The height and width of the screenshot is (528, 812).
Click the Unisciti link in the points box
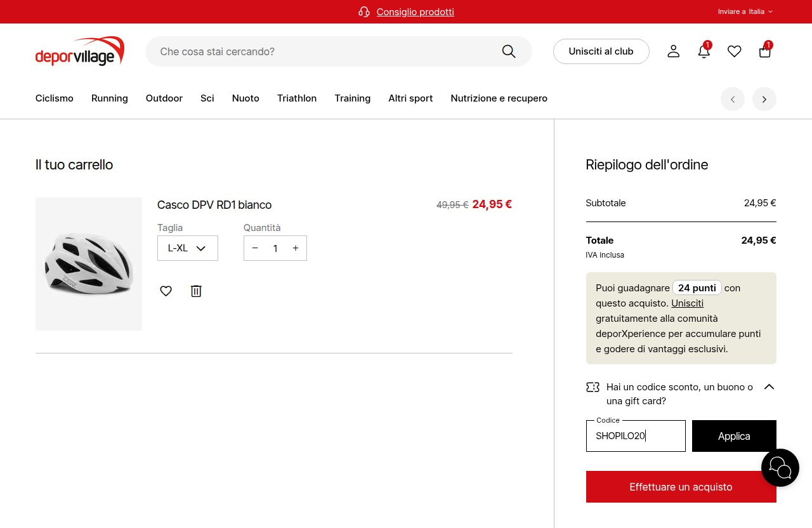[688, 303]
